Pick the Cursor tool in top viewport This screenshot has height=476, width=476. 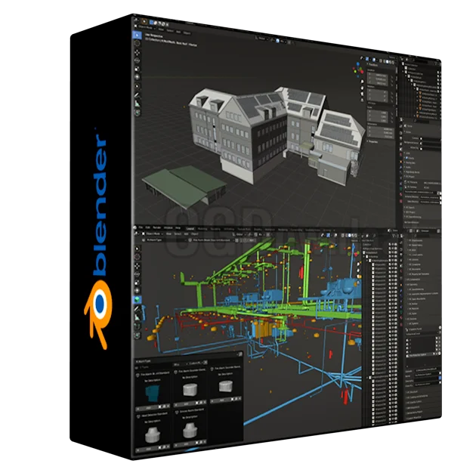click(138, 44)
